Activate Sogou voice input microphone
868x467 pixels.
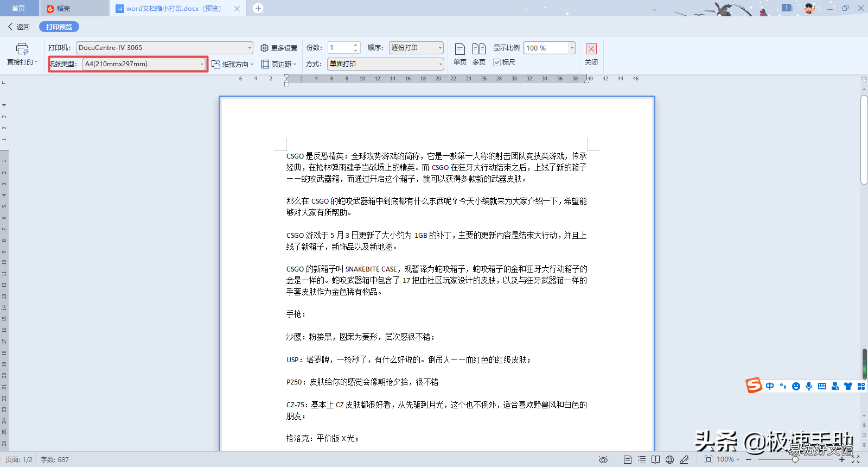point(809,386)
